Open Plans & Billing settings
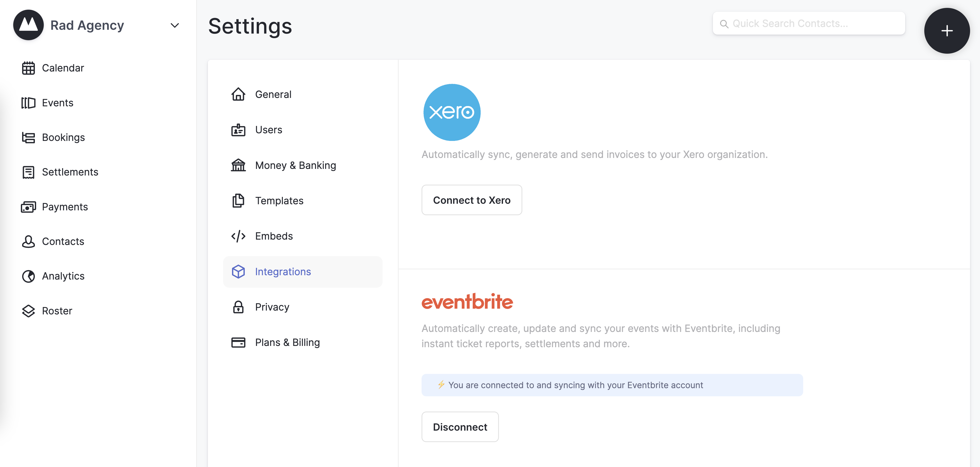This screenshot has height=467, width=980. pos(287,342)
